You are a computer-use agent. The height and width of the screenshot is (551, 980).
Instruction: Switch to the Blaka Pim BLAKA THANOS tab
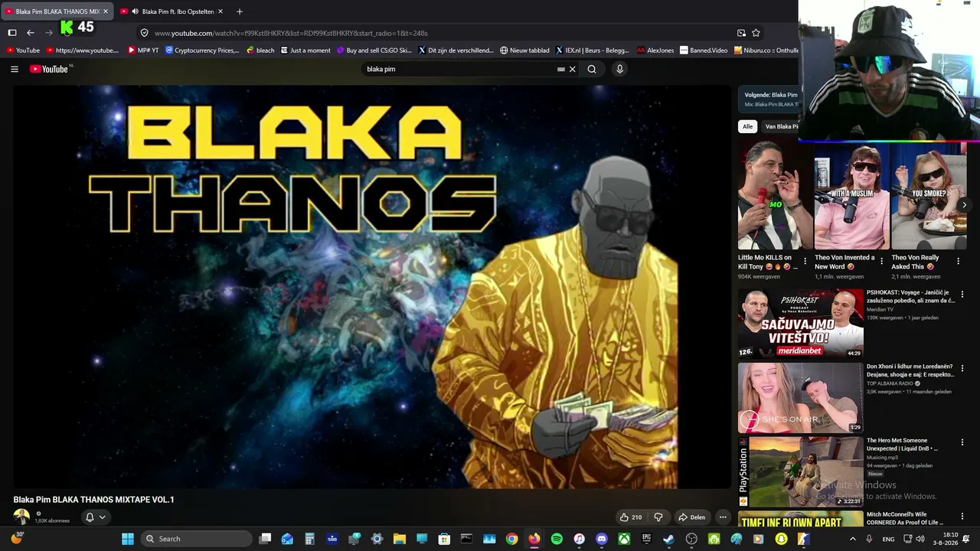[x=58, y=11]
